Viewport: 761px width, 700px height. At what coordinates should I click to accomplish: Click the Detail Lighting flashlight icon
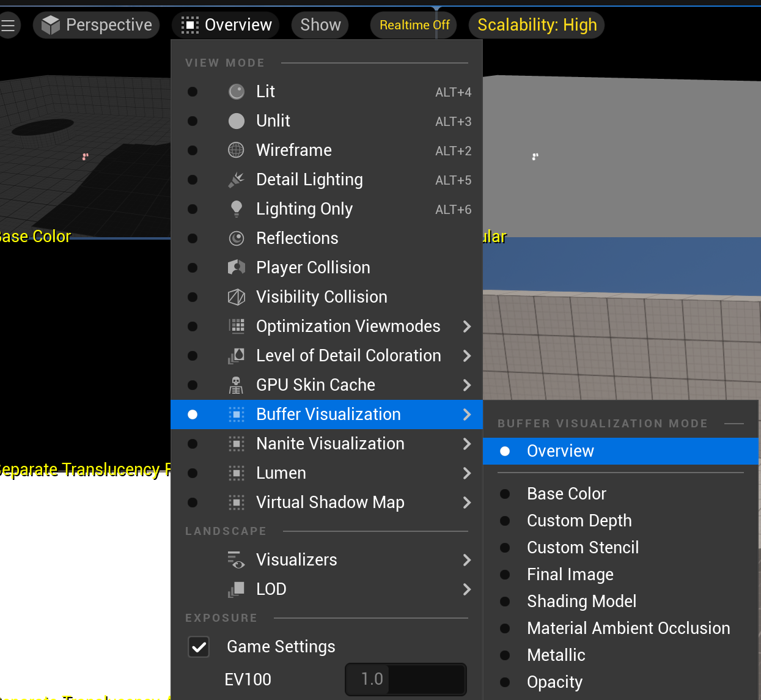coord(237,180)
